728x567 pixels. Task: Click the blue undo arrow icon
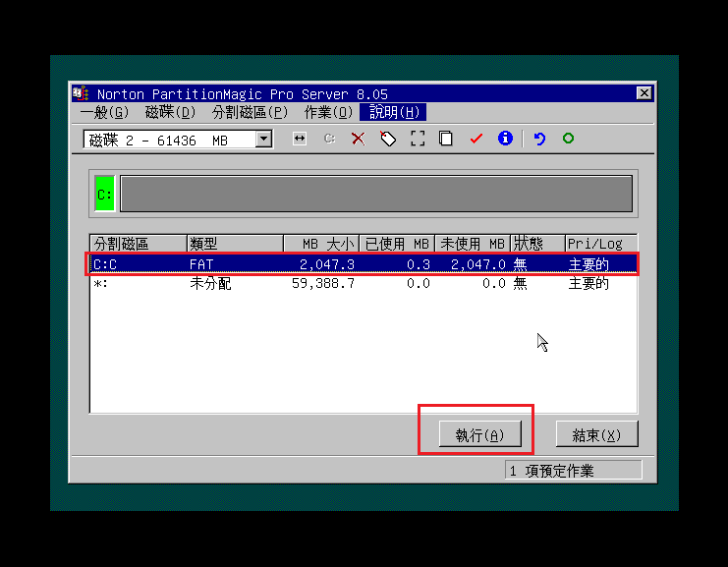[539, 140]
